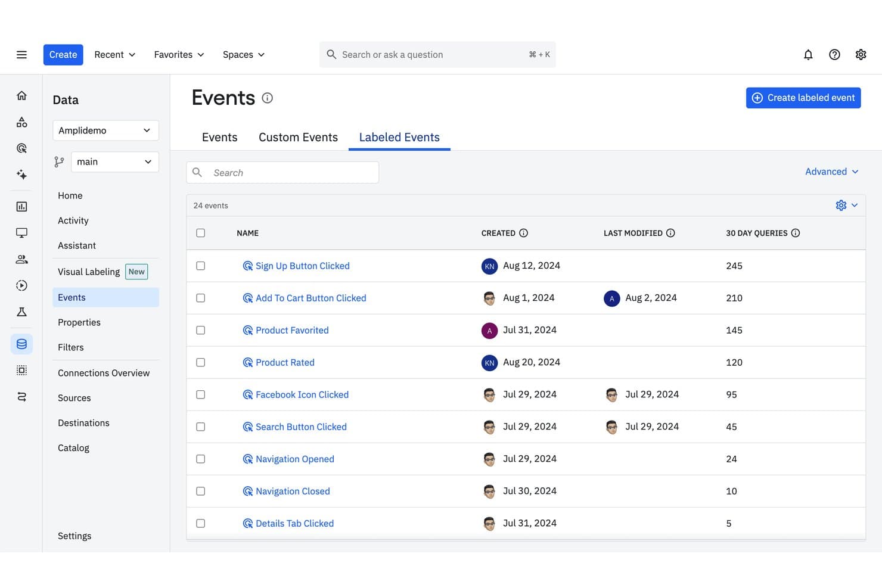Switch to the Custom Events tab
Image resolution: width=882 pixels, height=588 pixels.
(298, 138)
